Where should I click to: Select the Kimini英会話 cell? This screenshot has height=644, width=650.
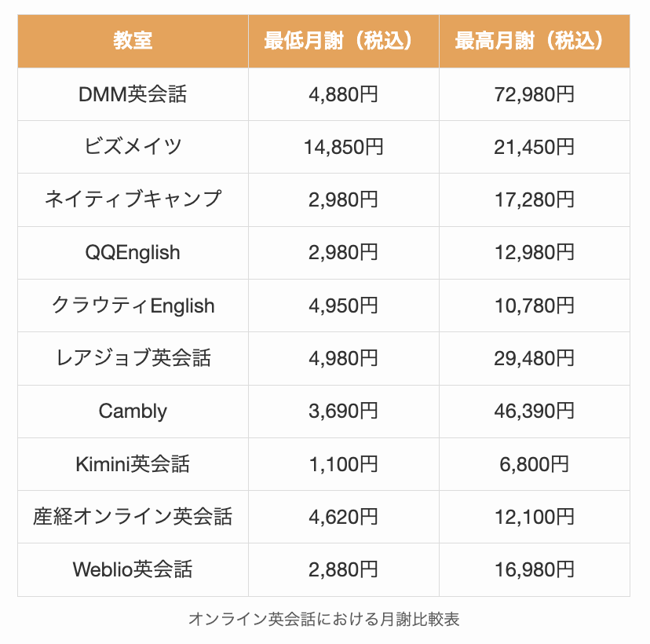tap(133, 464)
